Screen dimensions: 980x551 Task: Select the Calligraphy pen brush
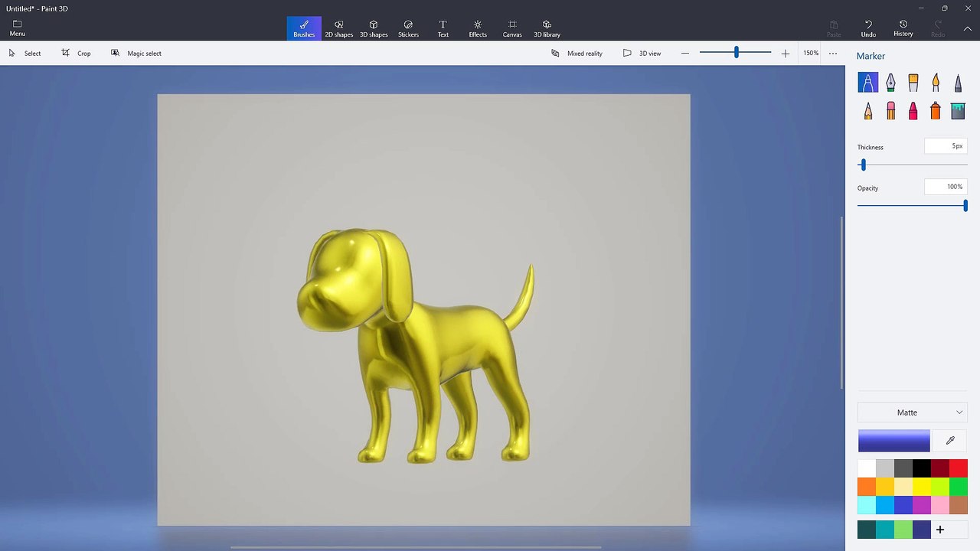click(890, 82)
